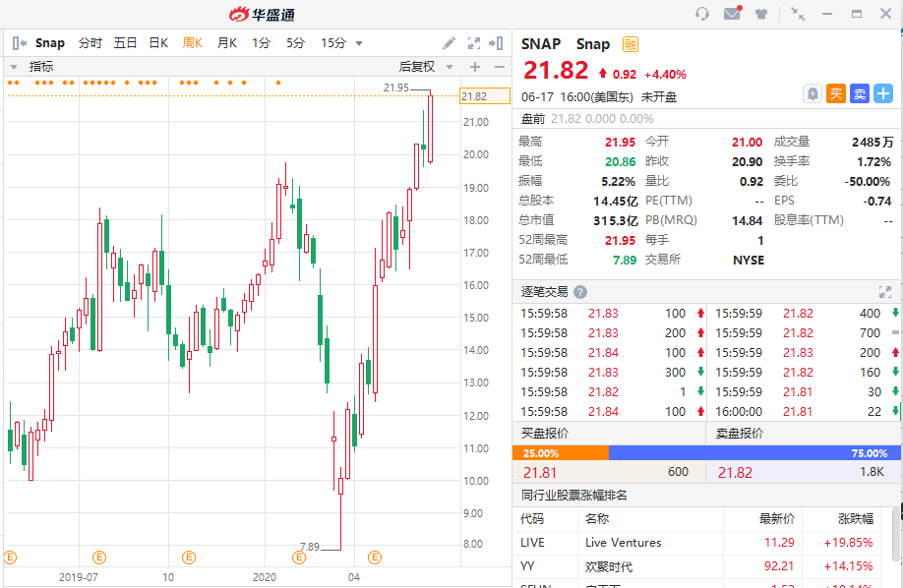Click bid price 21.81 quote
Image resolution: width=903 pixels, height=588 pixels.
540,473
